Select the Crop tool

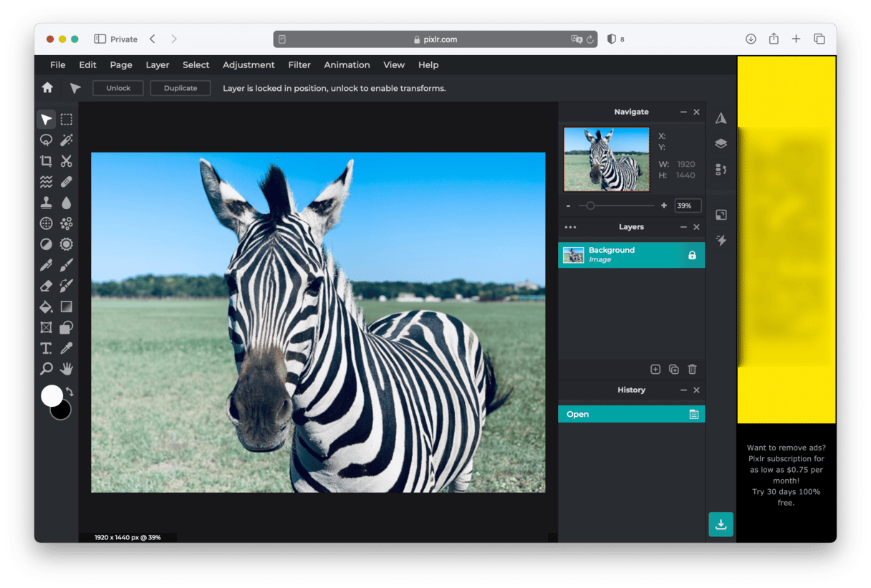tap(46, 161)
